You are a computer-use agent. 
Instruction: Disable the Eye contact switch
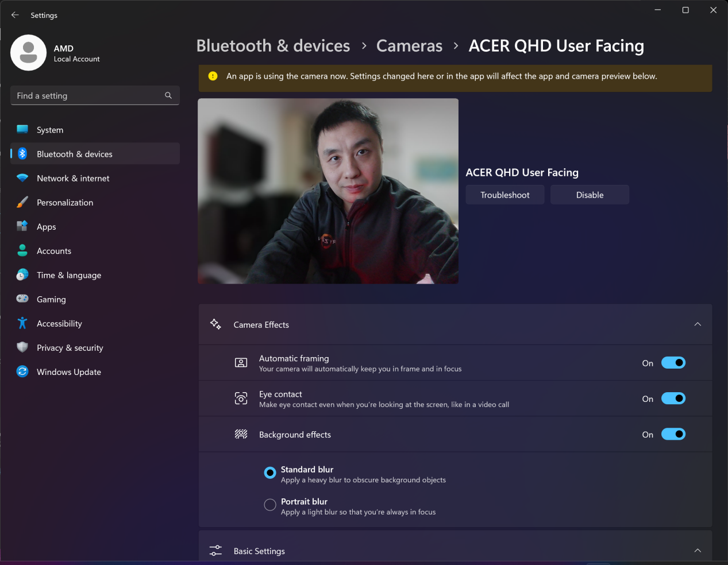(x=673, y=398)
